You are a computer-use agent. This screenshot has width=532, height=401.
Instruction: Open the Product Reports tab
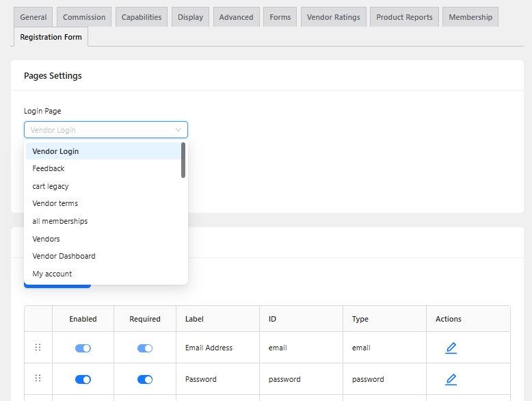tap(404, 17)
